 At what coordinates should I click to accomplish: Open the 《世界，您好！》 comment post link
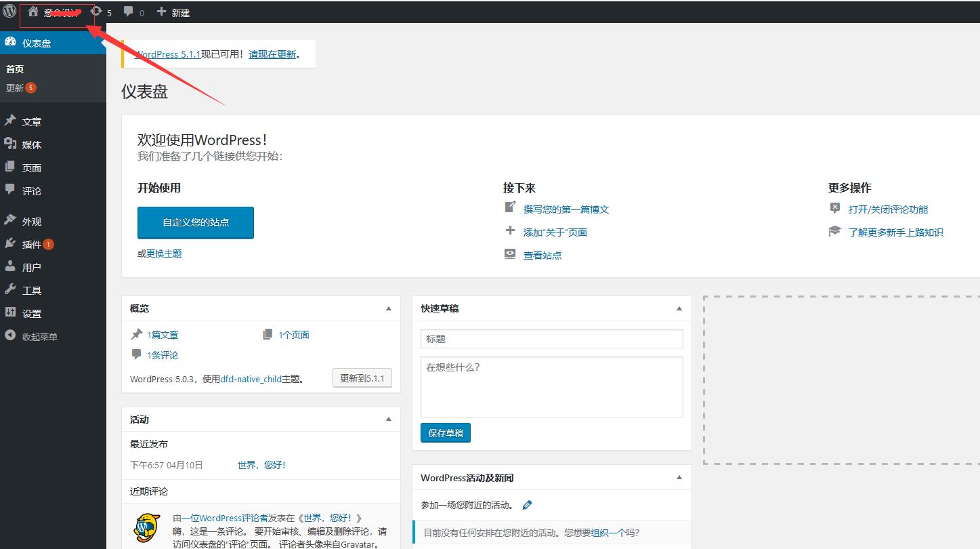[x=329, y=518]
